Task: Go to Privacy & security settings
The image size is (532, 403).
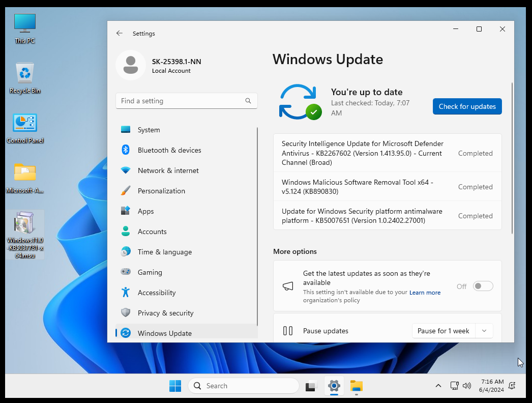Action: (186, 313)
